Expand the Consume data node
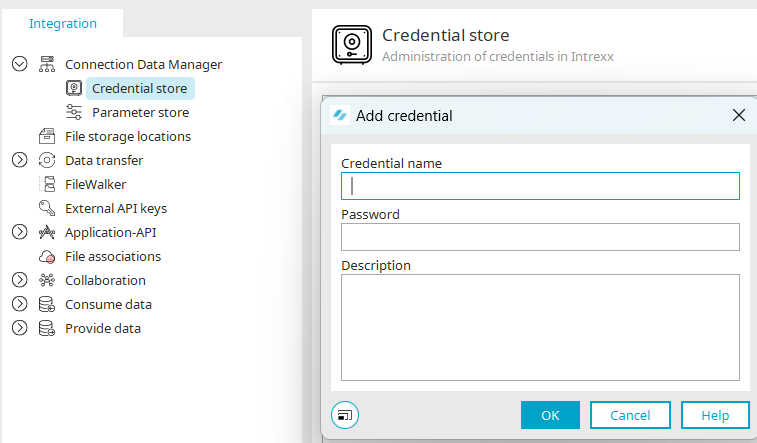The height and width of the screenshot is (443, 757). (x=19, y=304)
